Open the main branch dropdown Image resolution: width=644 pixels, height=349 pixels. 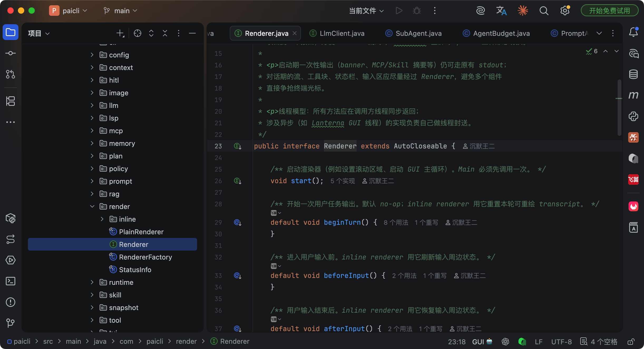(120, 11)
